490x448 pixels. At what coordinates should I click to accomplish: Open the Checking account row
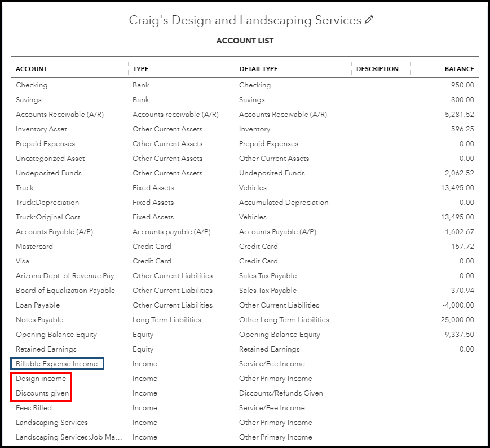pos(32,85)
